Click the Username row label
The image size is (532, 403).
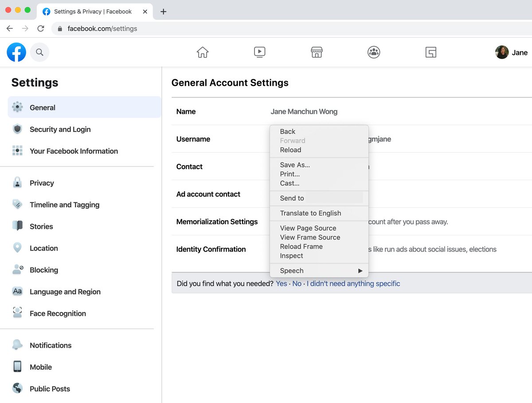pyautogui.click(x=193, y=139)
